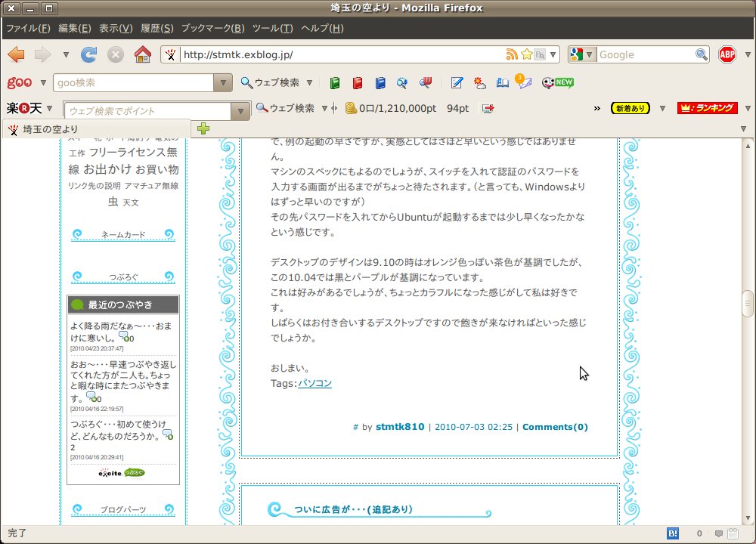Click the goo logo in the toolbar
756x544 pixels.
pos(20,82)
